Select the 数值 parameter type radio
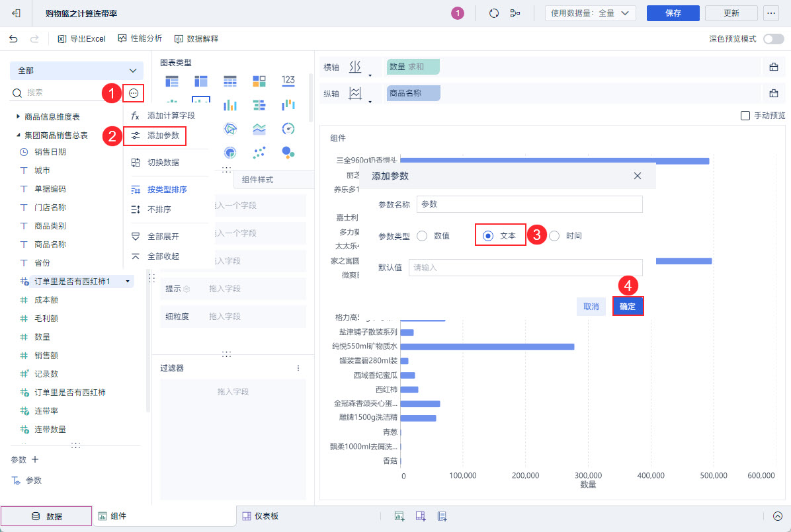 pos(422,236)
